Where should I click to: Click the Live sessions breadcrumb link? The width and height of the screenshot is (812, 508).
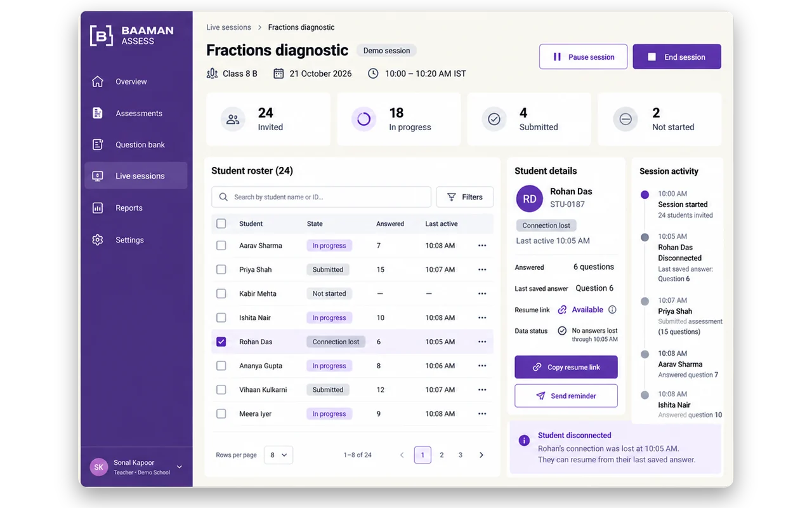[228, 27]
